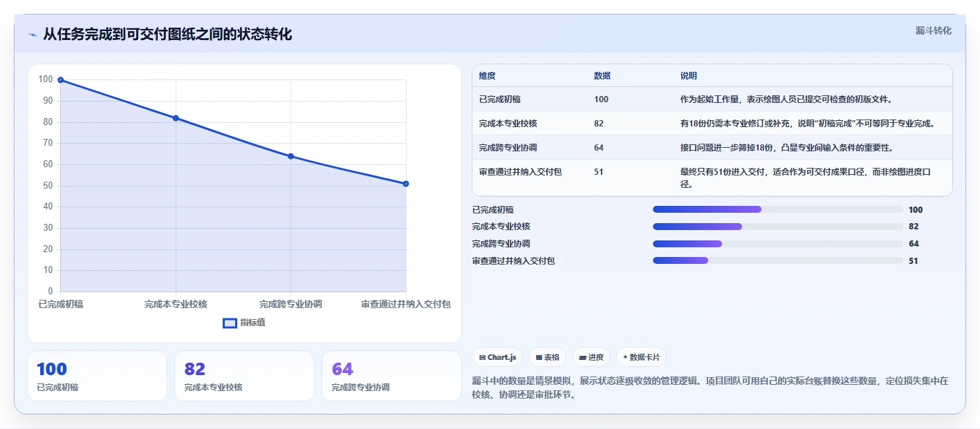980x429 pixels.
Task: Click the card title 从任务完成到可交付图纸之间的状态转化
Action: tap(167, 35)
